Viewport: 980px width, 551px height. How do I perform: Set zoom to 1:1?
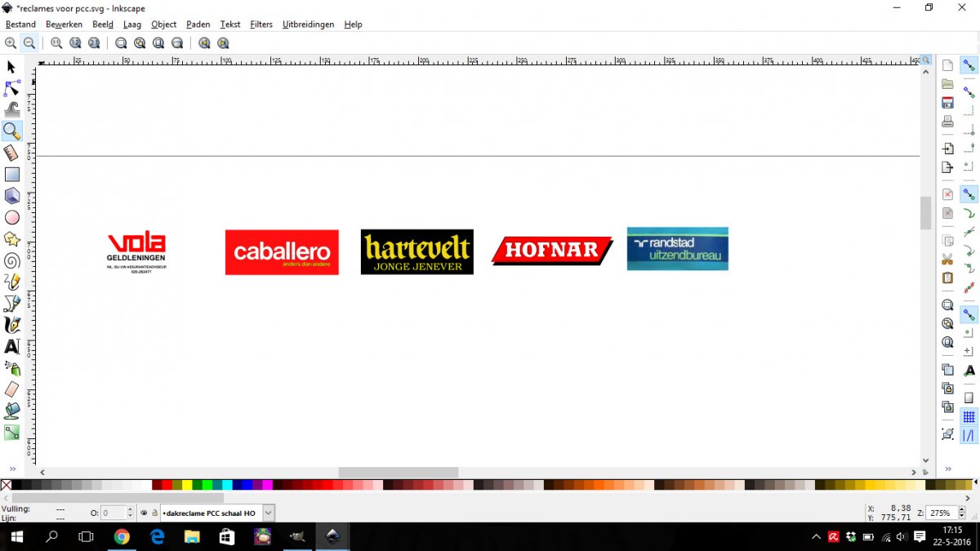tap(56, 43)
